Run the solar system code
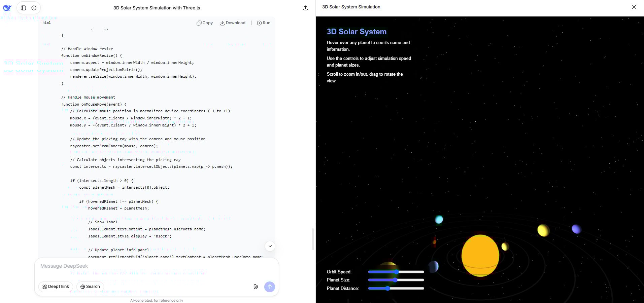This screenshot has width=644, height=303. pos(264,23)
